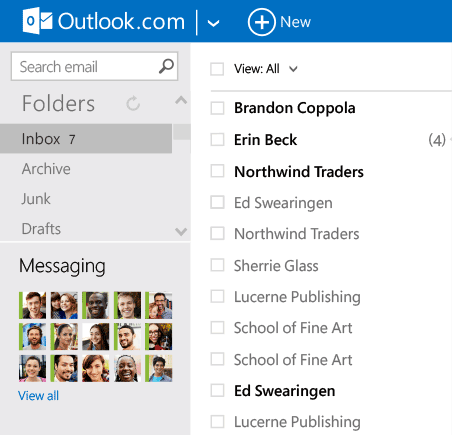
Task: Click the Outlook envelope logo icon
Action: coord(37,21)
